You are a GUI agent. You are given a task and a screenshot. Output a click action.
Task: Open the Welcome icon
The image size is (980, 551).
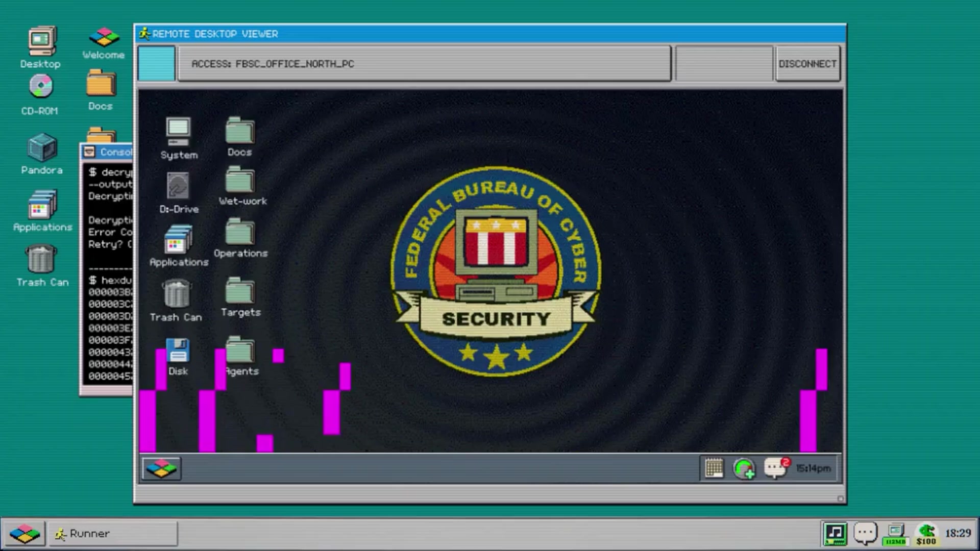[104, 43]
